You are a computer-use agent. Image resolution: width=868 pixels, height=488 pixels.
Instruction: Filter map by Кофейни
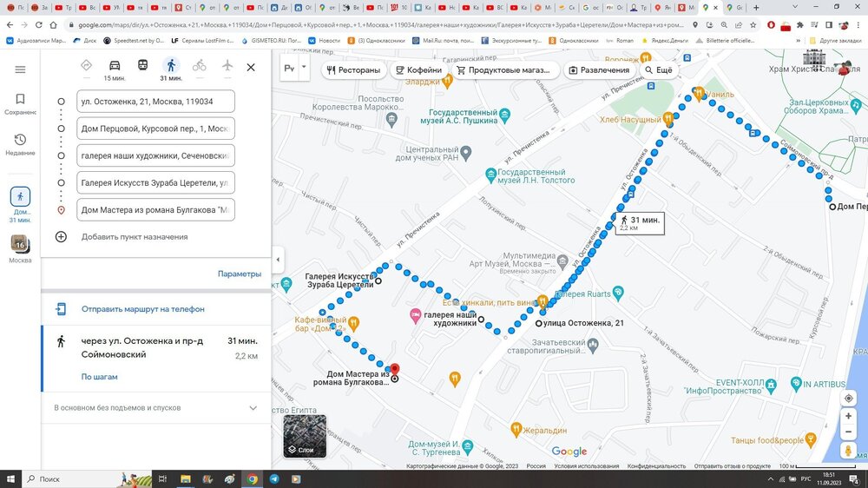click(418, 69)
